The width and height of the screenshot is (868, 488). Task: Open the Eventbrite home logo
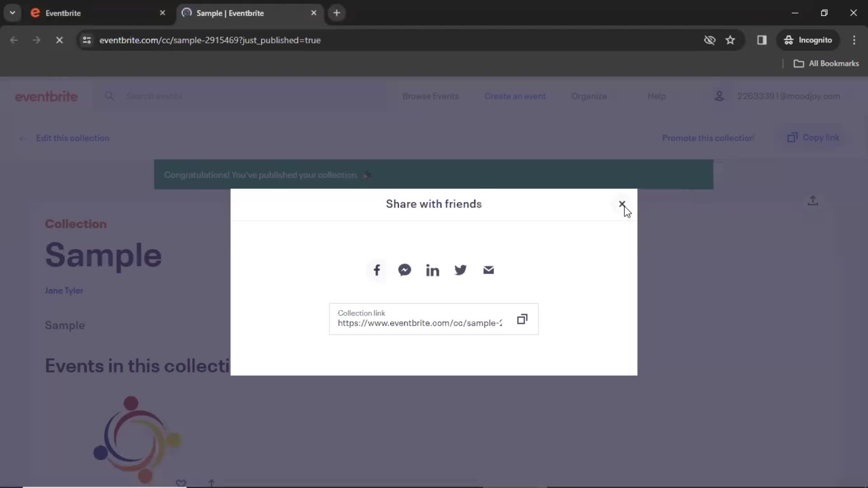[x=46, y=96]
